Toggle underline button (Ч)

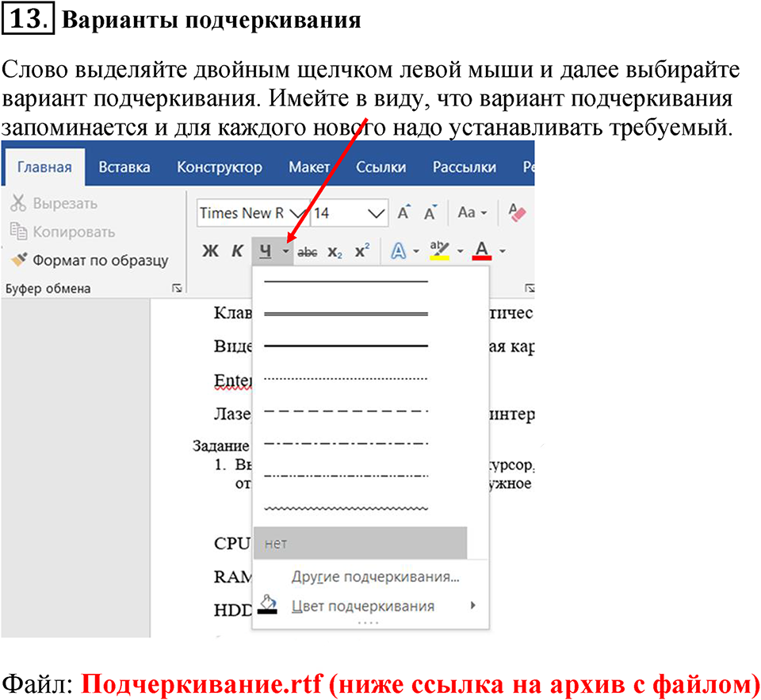(266, 251)
